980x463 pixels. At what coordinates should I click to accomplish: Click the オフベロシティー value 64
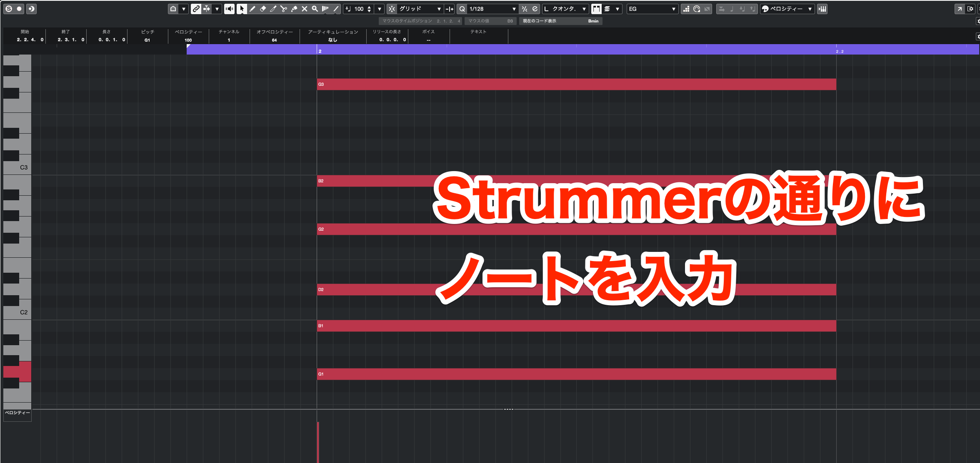tap(274, 40)
